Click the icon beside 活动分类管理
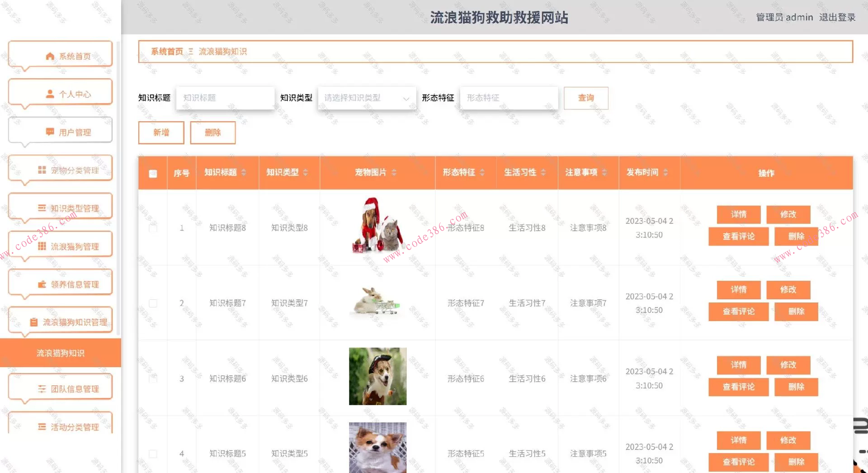Viewport: 868px width, 473px height. (41, 426)
